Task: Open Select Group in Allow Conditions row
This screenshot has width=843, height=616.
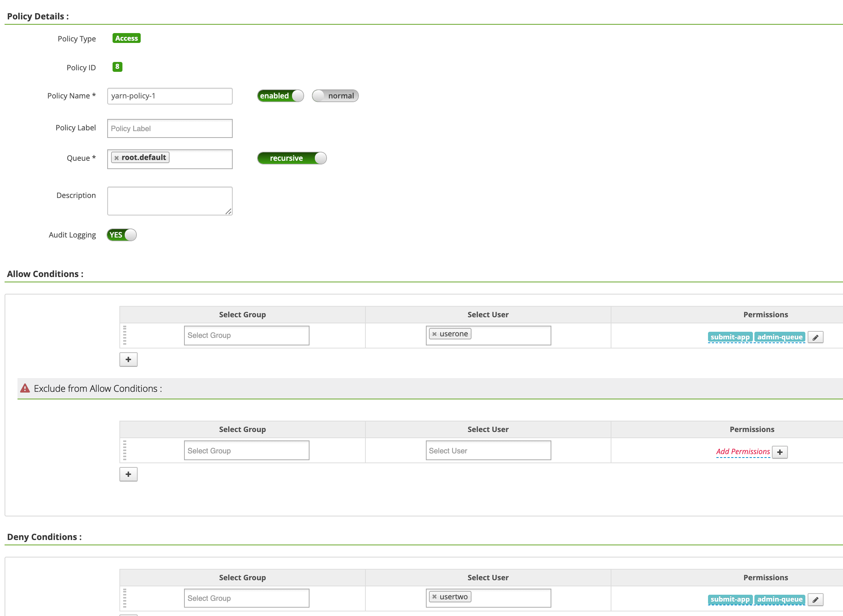Action: 246,336
